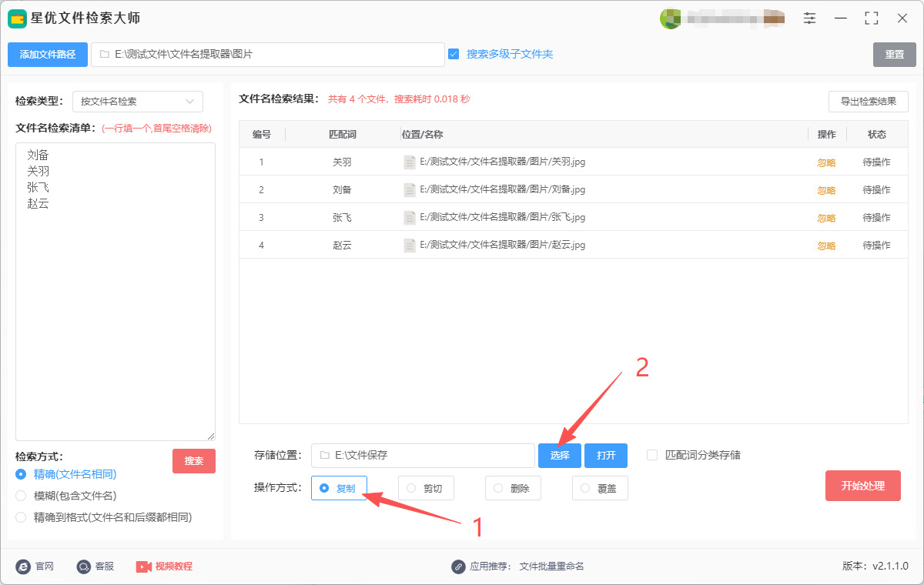Click 忽略 link in 关羽 row
This screenshot has width=924, height=585.
pyautogui.click(x=826, y=162)
